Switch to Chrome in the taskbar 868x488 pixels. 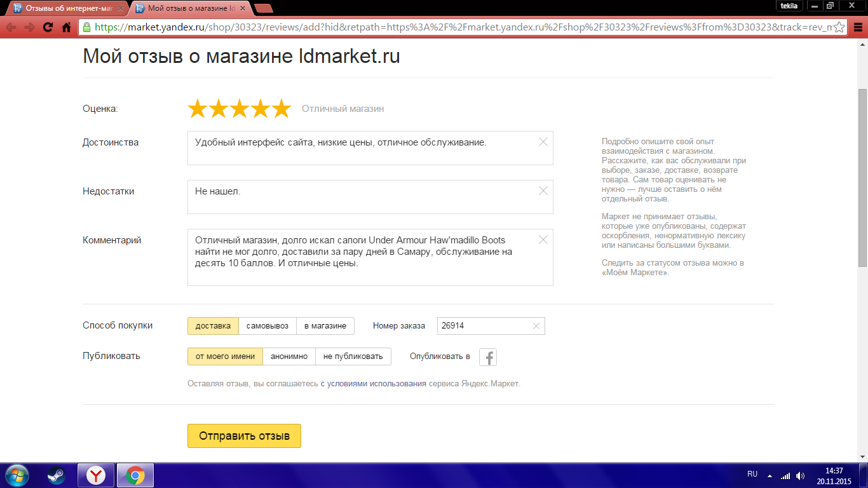pyautogui.click(x=135, y=475)
